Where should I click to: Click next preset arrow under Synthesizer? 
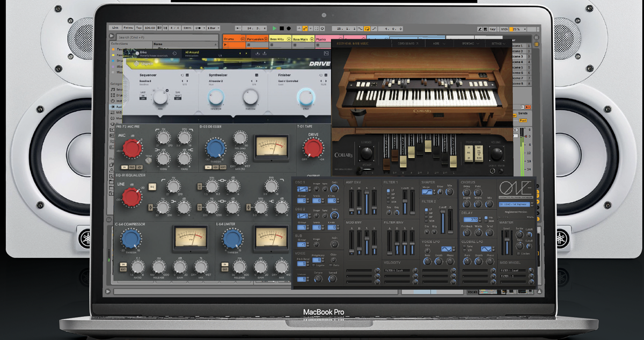pyautogui.click(x=257, y=81)
